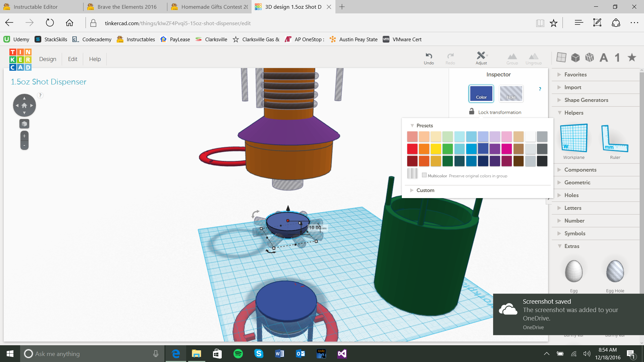Switch to Instructable Editor tab
The width and height of the screenshot is (644, 362).
click(x=42, y=7)
